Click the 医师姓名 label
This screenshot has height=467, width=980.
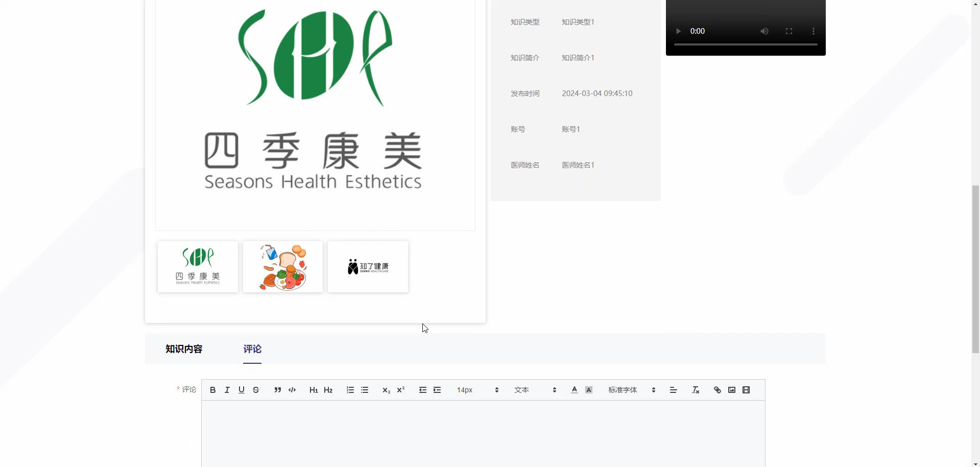pyautogui.click(x=525, y=165)
